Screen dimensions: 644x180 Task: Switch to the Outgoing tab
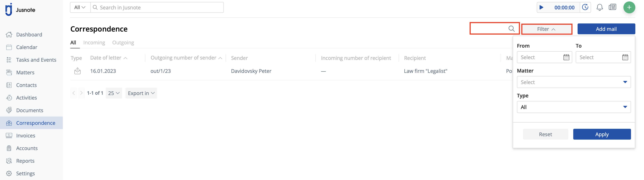123,43
